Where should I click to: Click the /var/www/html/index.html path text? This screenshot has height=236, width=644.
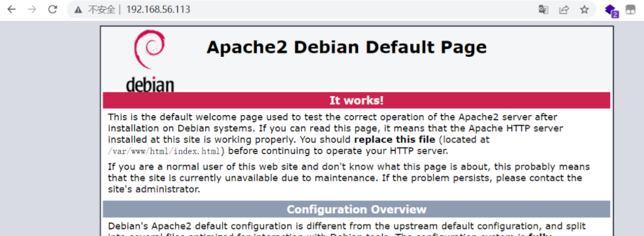point(165,151)
